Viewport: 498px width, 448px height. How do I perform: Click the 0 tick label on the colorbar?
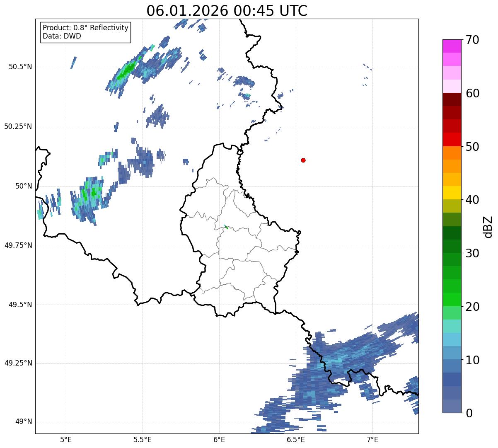pos(469,413)
